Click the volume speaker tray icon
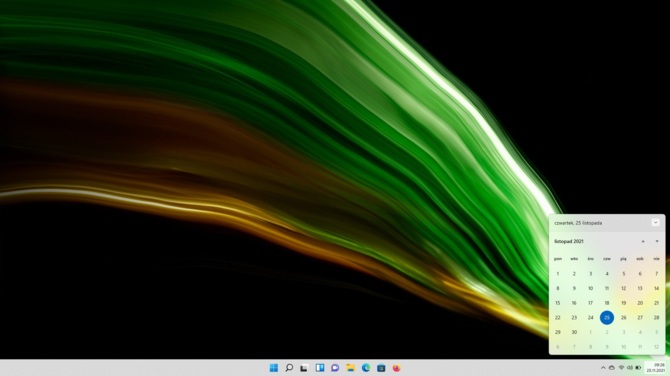The height and width of the screenshot is (376, 670). (x=630, y=368)
